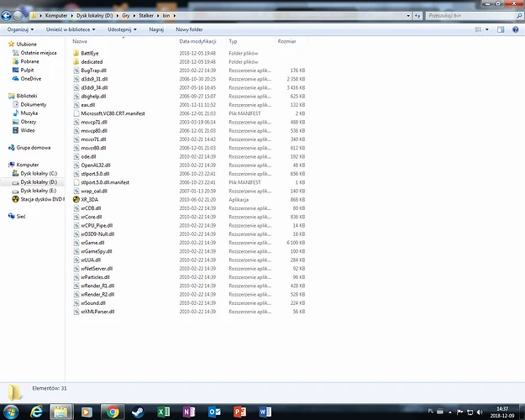This screenshot has width=525, height=420.
Task: Open Action Center flag tray icon
Action: click(x=459, y=412)
